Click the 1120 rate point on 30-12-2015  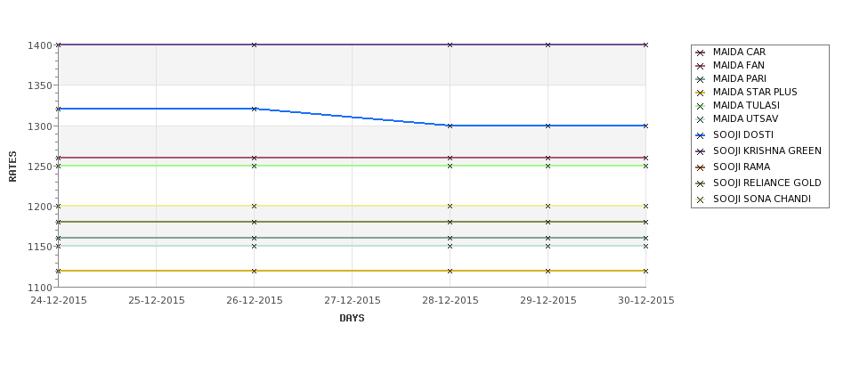coord(645,271)
